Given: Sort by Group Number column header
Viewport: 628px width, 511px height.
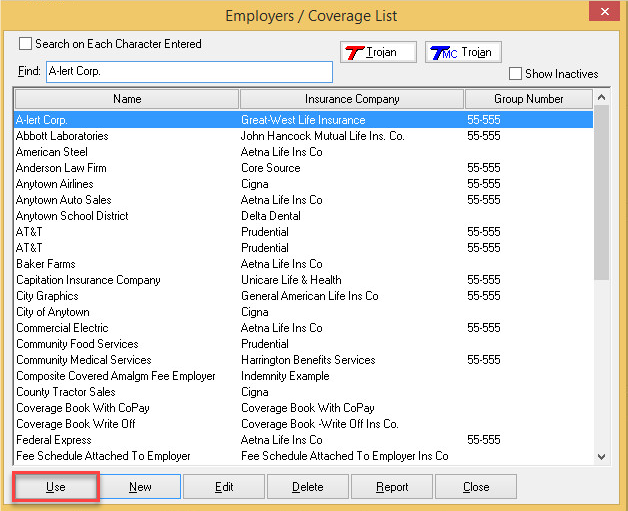Looking at the screenshot, I should 528,99.
